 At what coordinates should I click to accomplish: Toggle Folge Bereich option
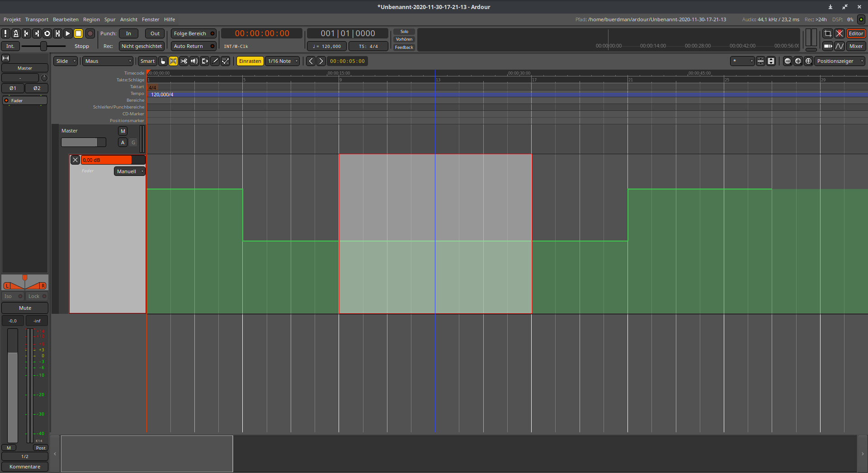(x=193, y=33)
